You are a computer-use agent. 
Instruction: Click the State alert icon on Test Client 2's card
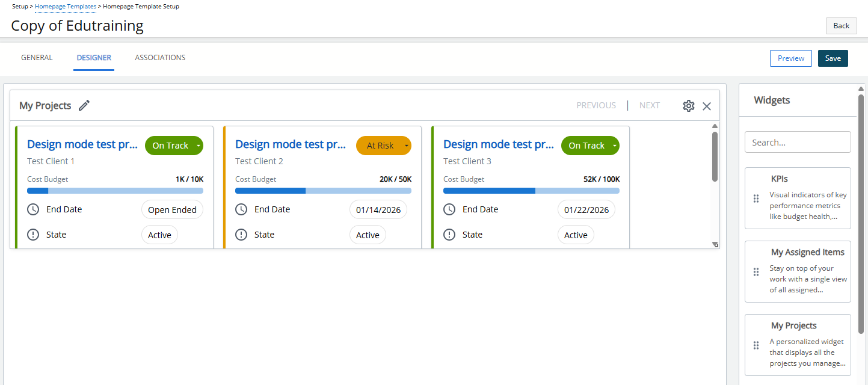tap(241, 235)
